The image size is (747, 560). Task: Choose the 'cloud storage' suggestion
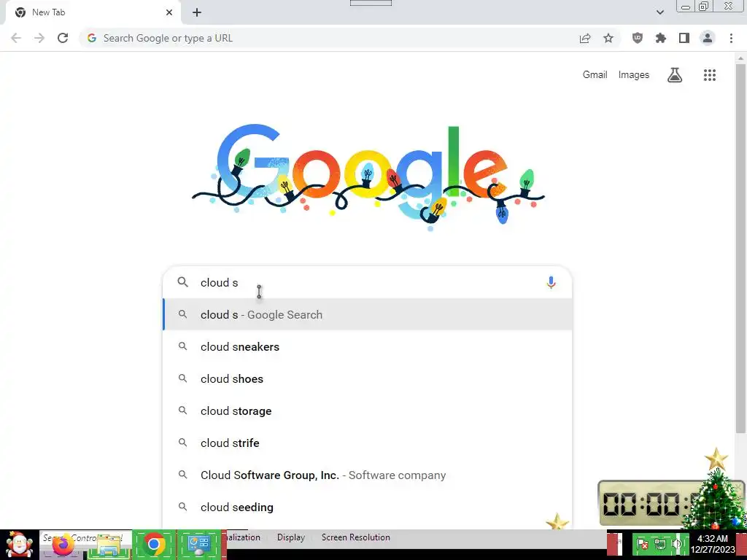pyautogui.click(x=368, y=411)
